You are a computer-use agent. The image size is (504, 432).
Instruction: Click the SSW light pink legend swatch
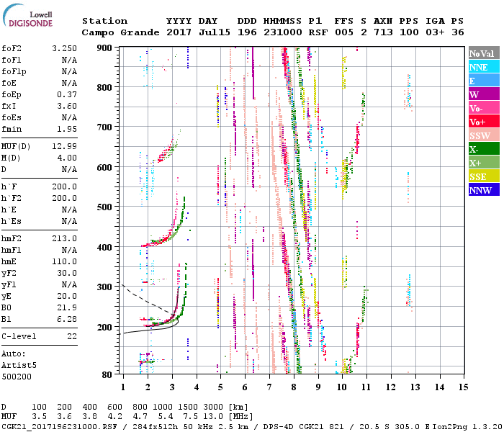483,136
